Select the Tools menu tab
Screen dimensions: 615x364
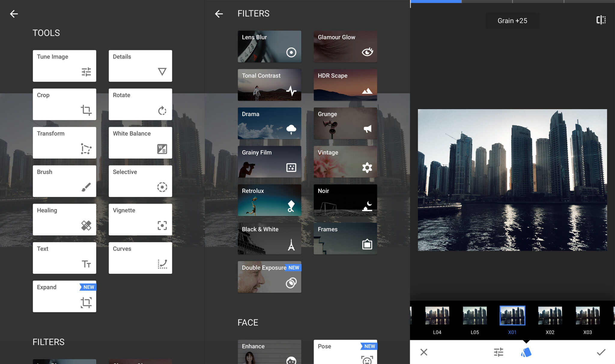(x=46, y=32)
